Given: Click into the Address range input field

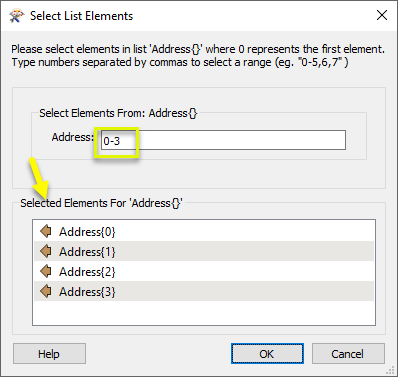Looking at the screenshot, I should click(223, 140).
